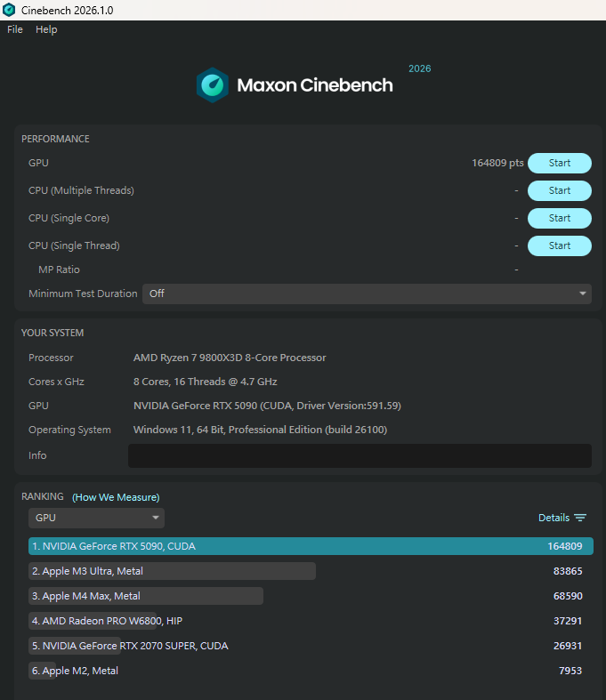Click the AMD Ryzen 7 9800X3D processor text
Screen dimensions: 606x700
click(x=230, y=358)
